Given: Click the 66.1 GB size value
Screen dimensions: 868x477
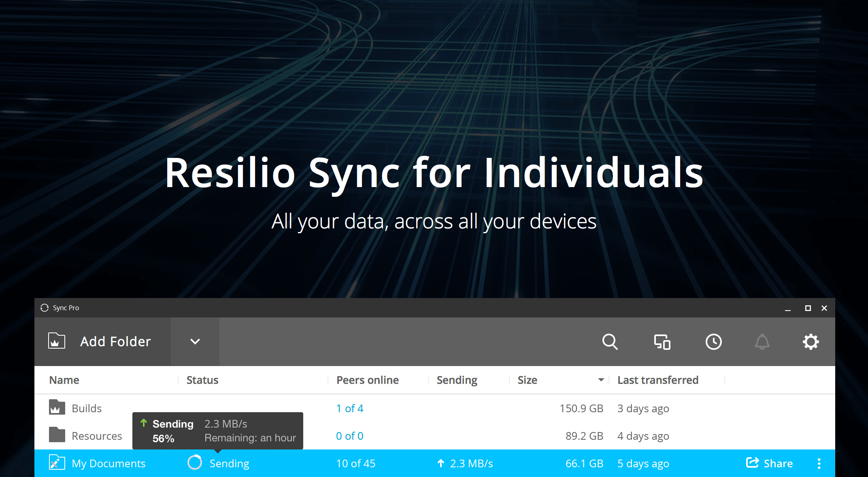Looking at the screenshot, I should point(584,463).
